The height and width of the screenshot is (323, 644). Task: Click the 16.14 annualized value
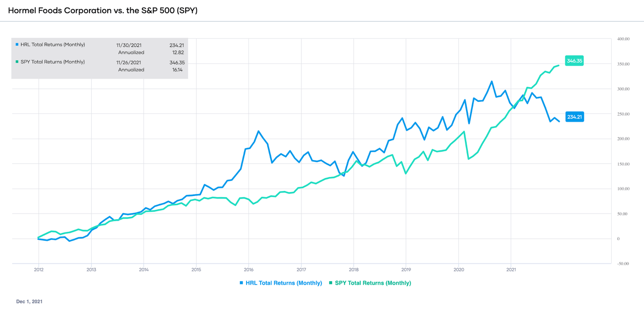[x=178, y=70]
